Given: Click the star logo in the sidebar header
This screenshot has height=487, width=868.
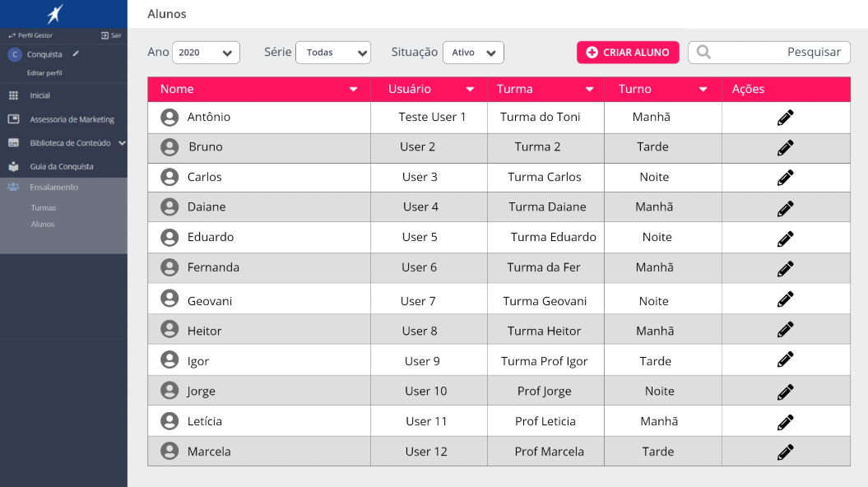Looking at the screenshot, I should 55,14.
